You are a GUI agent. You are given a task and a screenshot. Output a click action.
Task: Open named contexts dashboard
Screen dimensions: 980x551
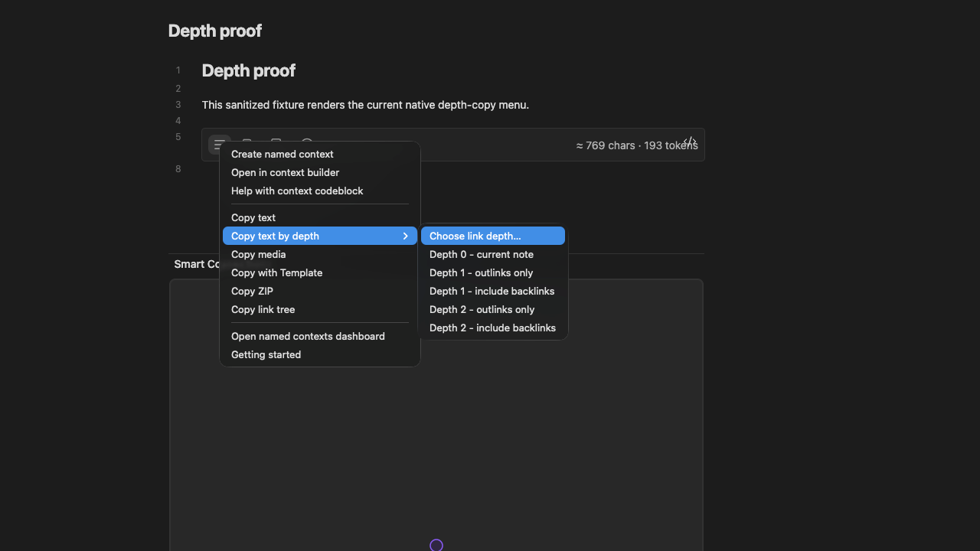pyautogui.click(x=320, y=336)
